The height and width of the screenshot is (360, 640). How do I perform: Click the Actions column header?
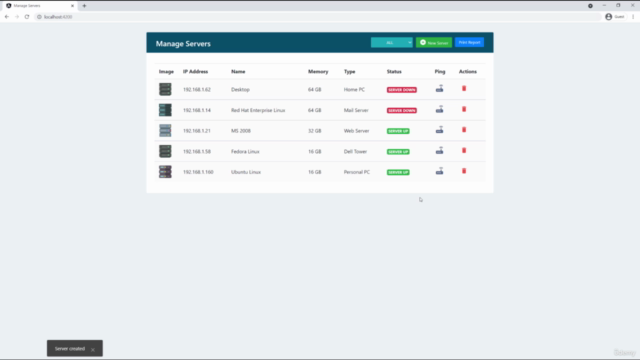(x=468, y=71)
